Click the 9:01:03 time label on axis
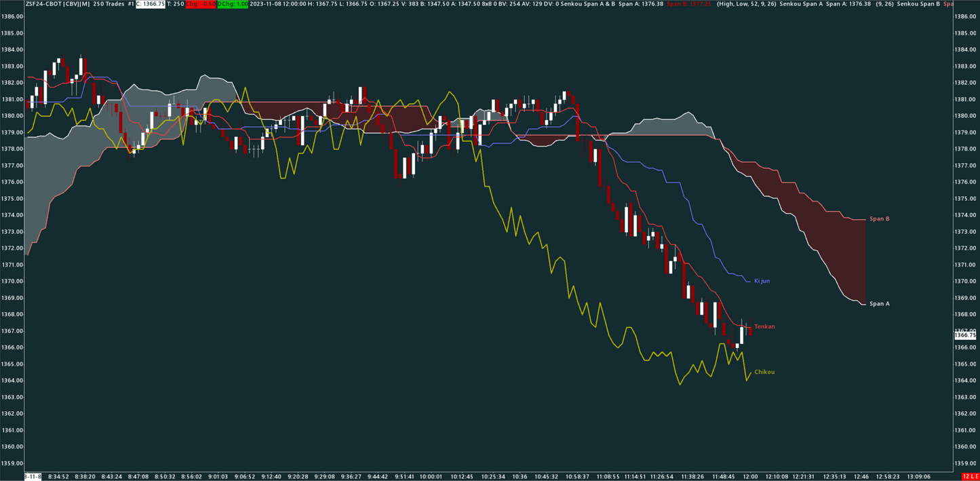Image resolution: width=980 pixels, height=481 pixels. (x=218, y=476)
